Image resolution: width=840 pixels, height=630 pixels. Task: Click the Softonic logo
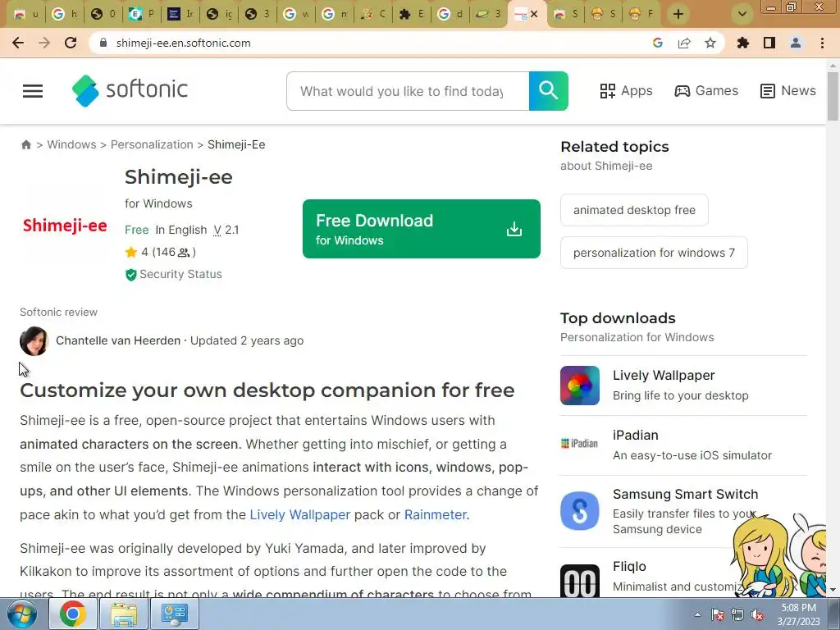click(x=130, y=90)
